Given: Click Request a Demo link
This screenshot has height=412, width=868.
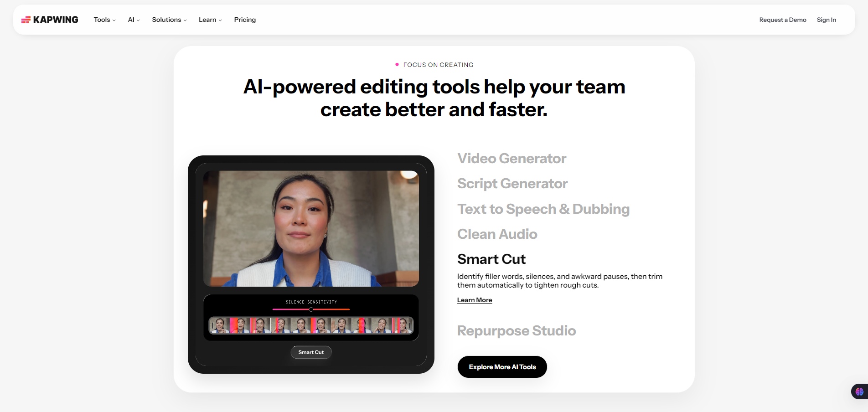Looking at the screenshot, I should 783,20.
